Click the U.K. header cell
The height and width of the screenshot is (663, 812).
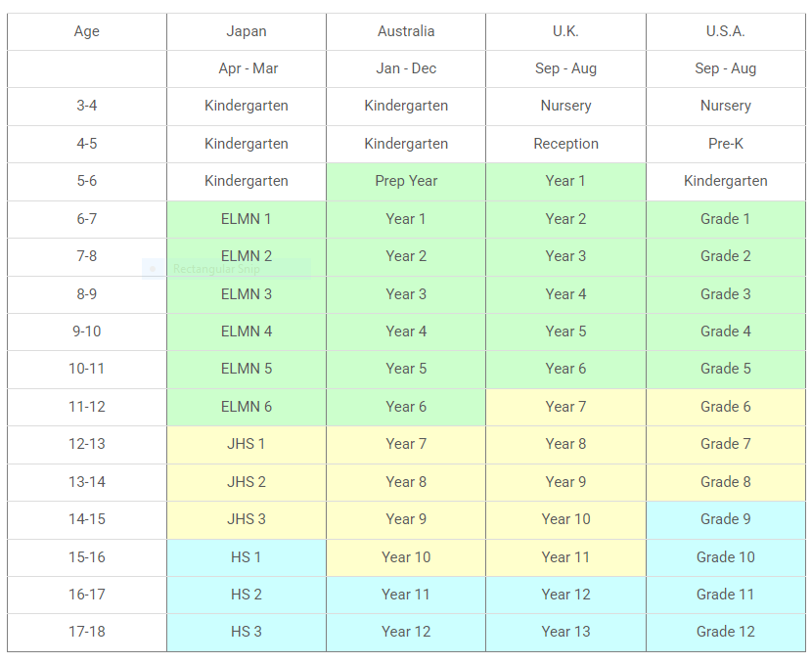click(x=565, y=31)
